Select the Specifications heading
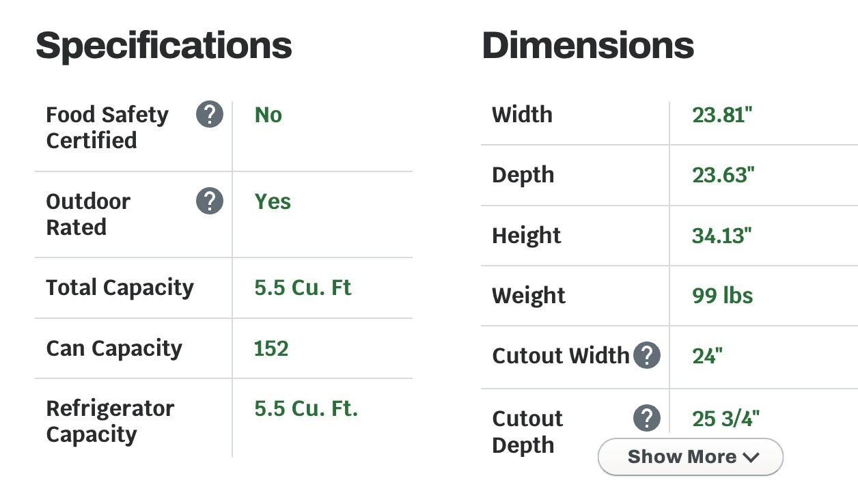Image resolution: width=858 pixels, height=504 pixels. [x=164, y=46]
